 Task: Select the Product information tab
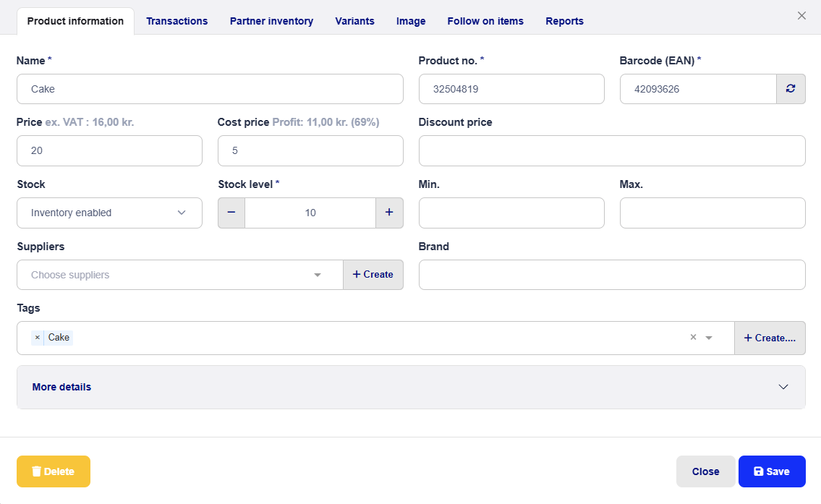pos(75,21)
